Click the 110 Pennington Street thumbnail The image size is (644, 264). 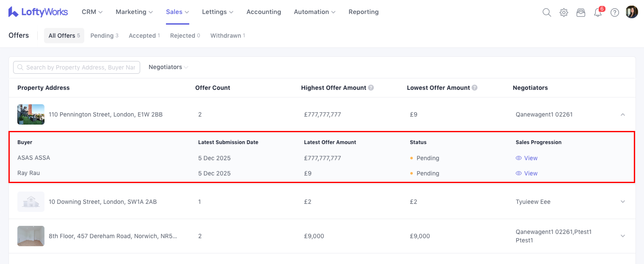pos(31,114)
